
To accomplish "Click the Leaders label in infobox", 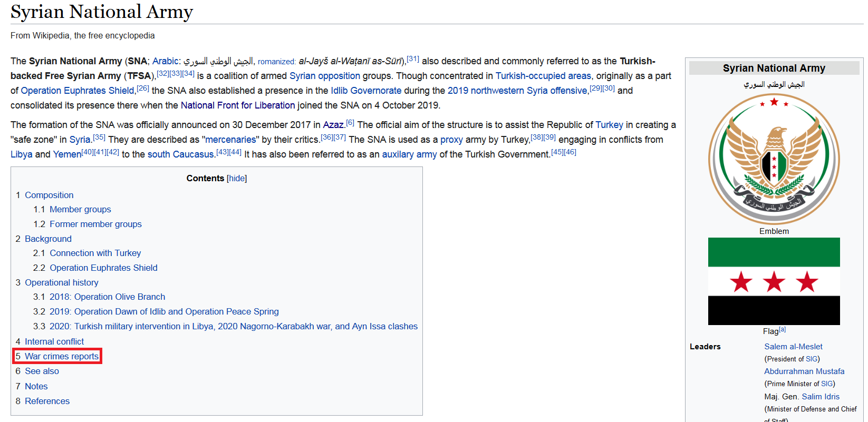I will [705, 346].
